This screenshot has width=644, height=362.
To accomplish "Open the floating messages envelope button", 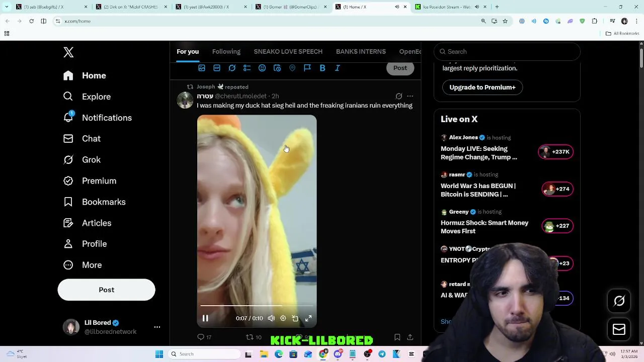I will pos(619,330).
